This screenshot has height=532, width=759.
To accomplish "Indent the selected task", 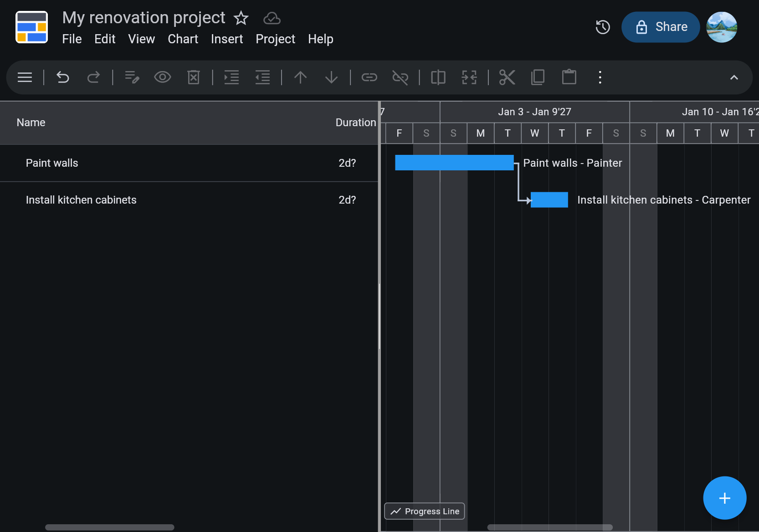I will point(231,77).
